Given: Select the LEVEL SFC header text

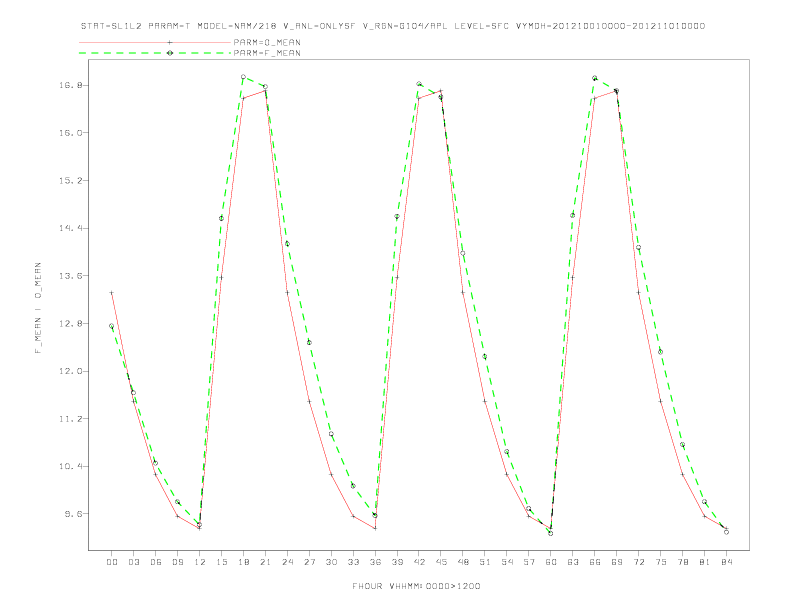Looking at the screenshot, I should pos(481,26).
